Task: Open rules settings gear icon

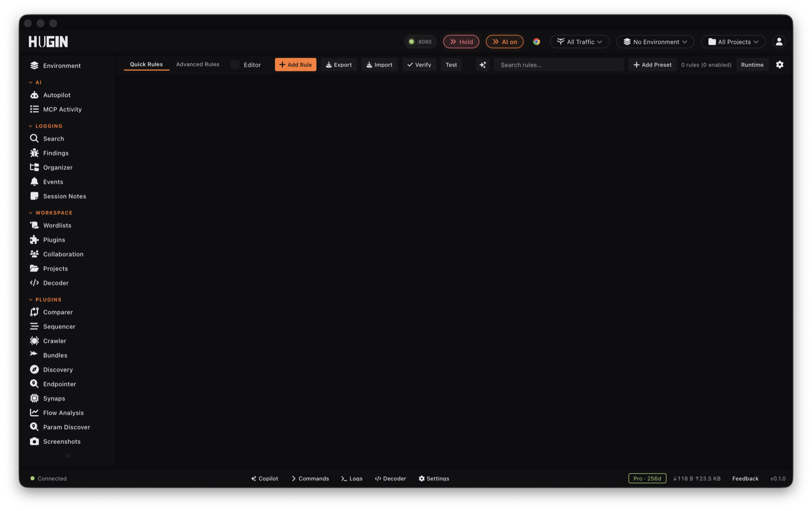Action: click(780, 65)
